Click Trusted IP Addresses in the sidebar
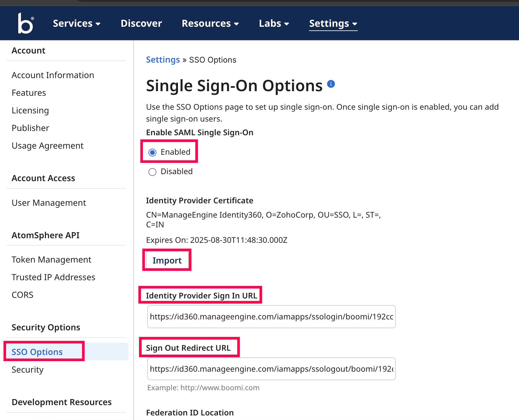 53,277
